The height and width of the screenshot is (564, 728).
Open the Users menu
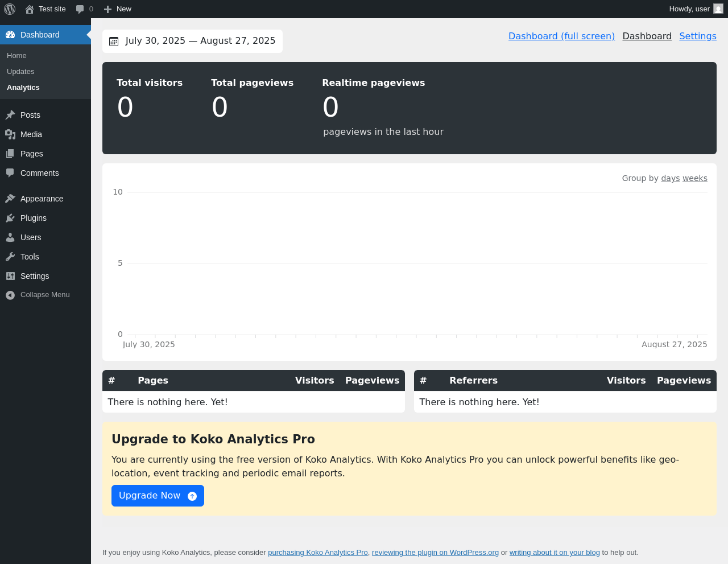click(45, 237)
